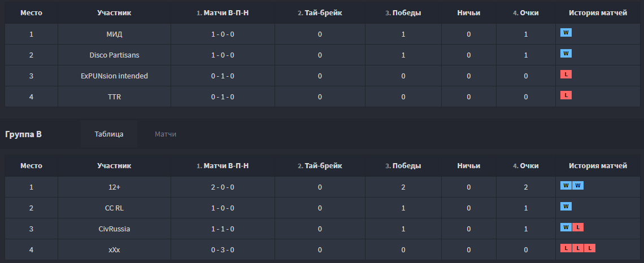Screen dimensions: 644x263
Task: Open the CivRussia participant entry
Action: (x=114, y=229)
